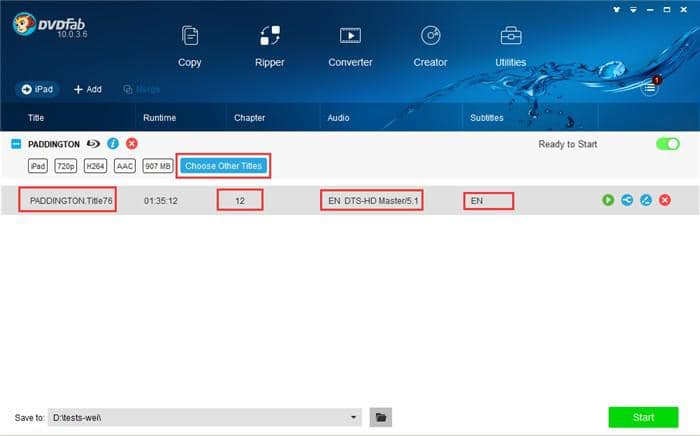Open the EN subtitles selector
This screenshot has height=436, width=700.
click(488, 201)
